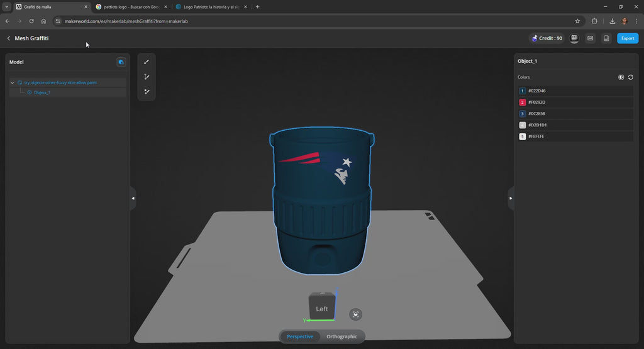Click the add model icon in Model panel
Viewport: 644px width, 349px height.
click(121, 62)
